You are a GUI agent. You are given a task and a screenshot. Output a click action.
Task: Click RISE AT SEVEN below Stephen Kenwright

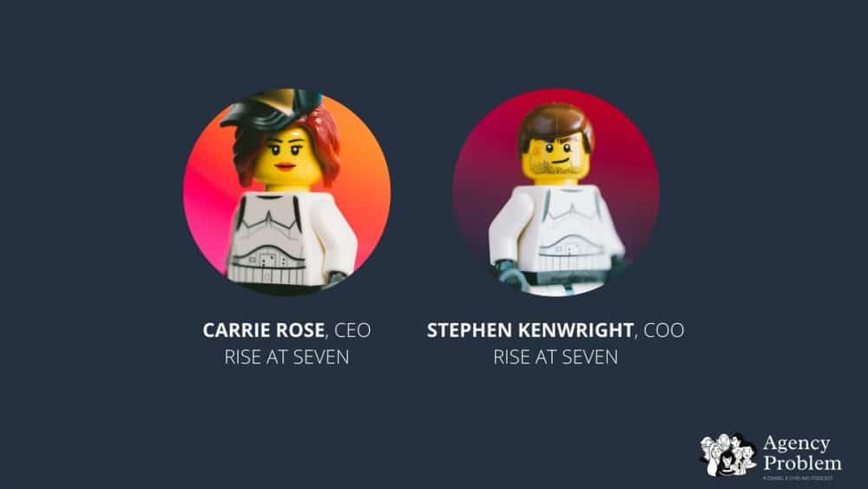tap(556, 357)
